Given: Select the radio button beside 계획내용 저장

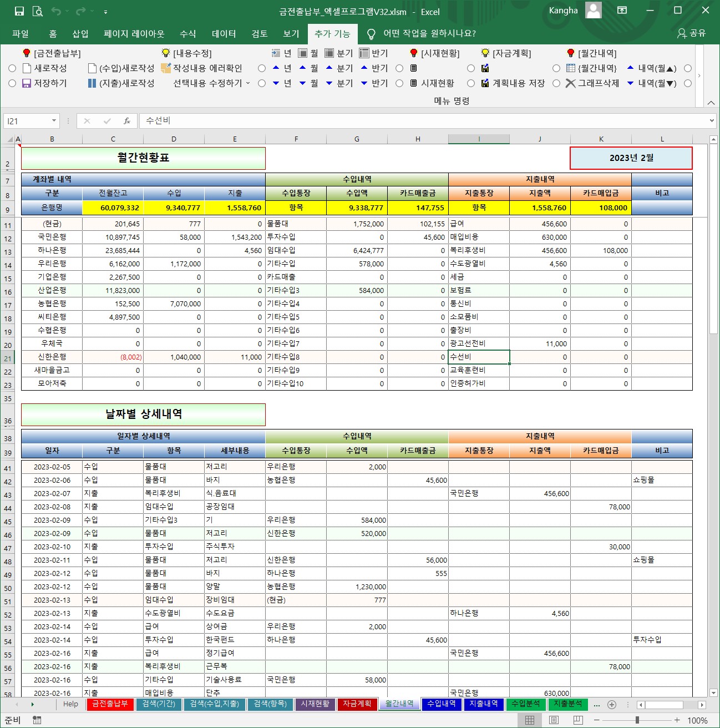Looking at the screenshot, I should pos(471,83).
